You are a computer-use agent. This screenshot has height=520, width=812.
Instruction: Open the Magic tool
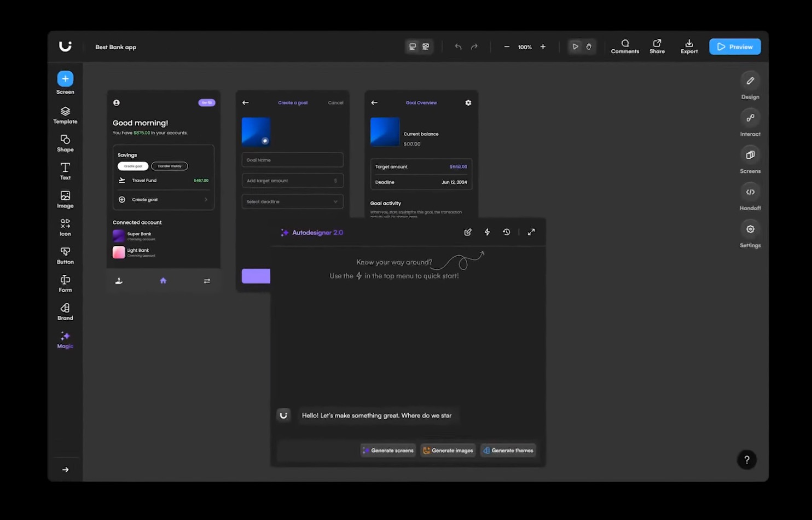click(65, 339)
